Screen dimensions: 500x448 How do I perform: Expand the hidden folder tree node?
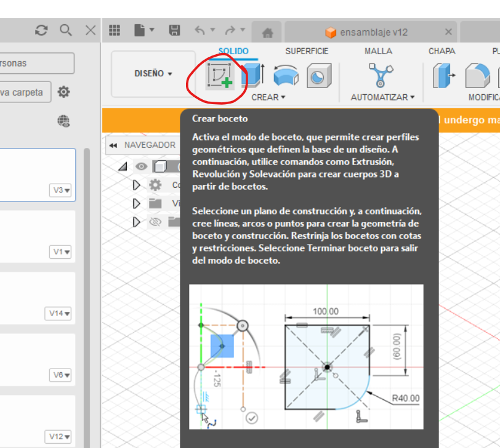(137, 222)
